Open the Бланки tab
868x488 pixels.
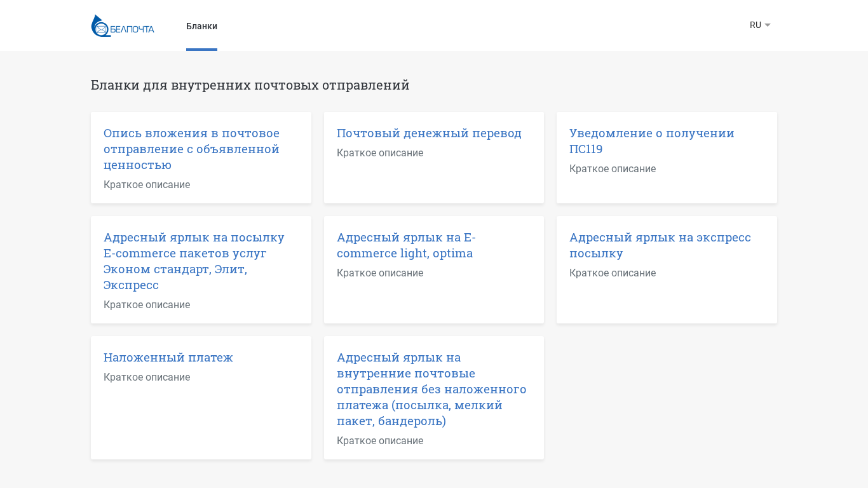pos(201,26)
